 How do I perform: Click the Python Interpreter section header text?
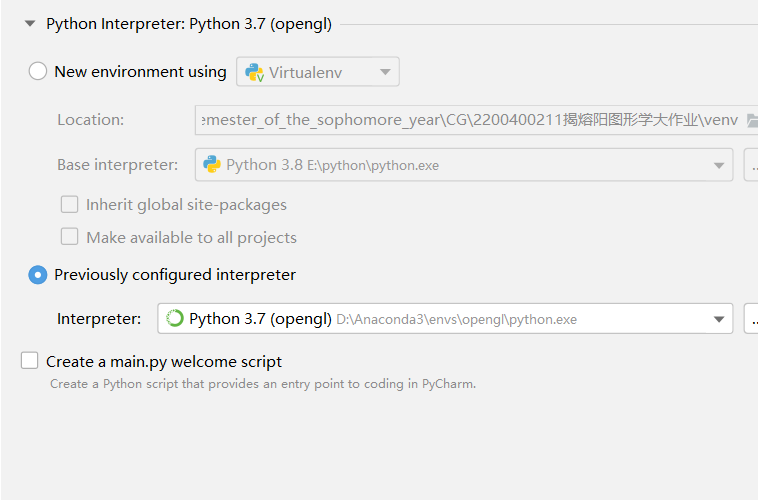pos(189,23)
